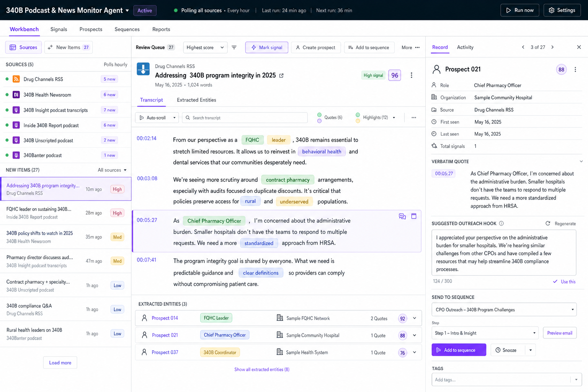
Task: Click Create prospect button
Action: coord(316,47)
